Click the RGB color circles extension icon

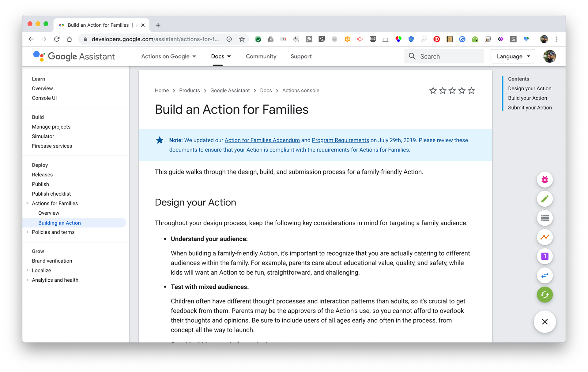click(398, 39)
